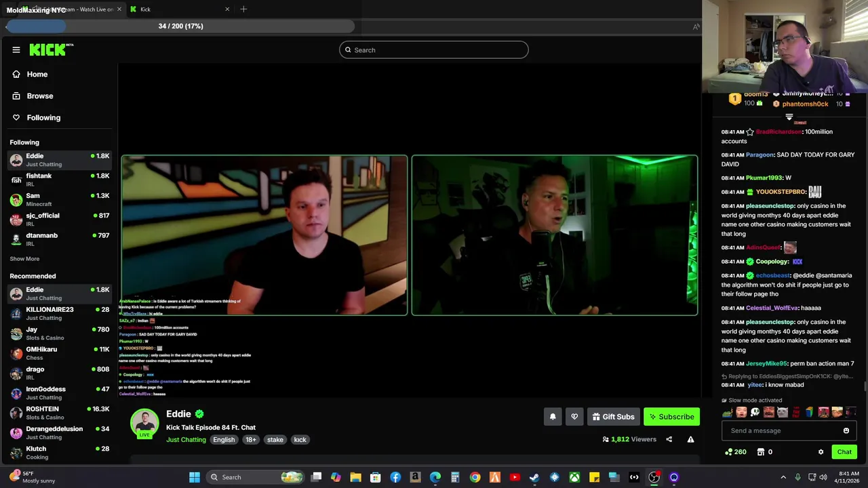The height and width of the screenshot is (488, 868).
Task: Open chat settings gear
Action: coord(821,452)
